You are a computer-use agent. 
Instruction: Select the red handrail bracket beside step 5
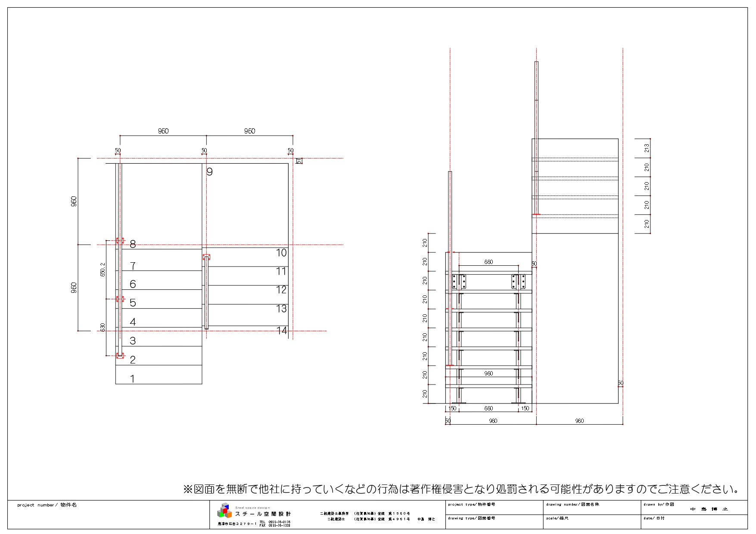tap(120, 299)
